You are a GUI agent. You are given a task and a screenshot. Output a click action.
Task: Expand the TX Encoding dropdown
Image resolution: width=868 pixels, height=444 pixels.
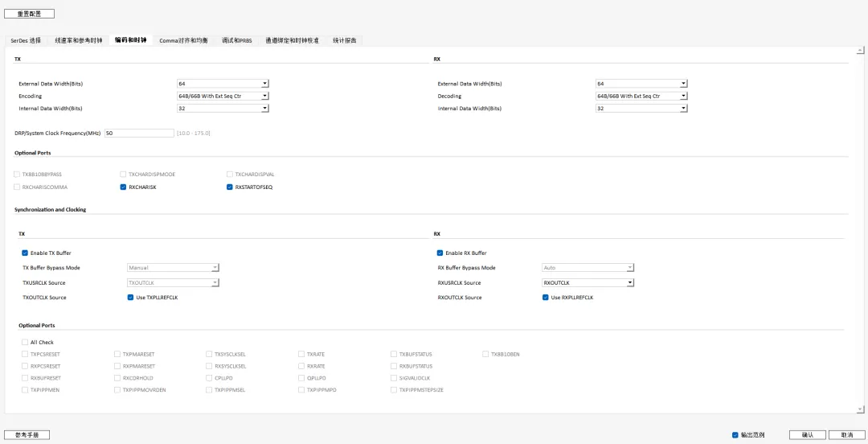click(x=223, y=96)
